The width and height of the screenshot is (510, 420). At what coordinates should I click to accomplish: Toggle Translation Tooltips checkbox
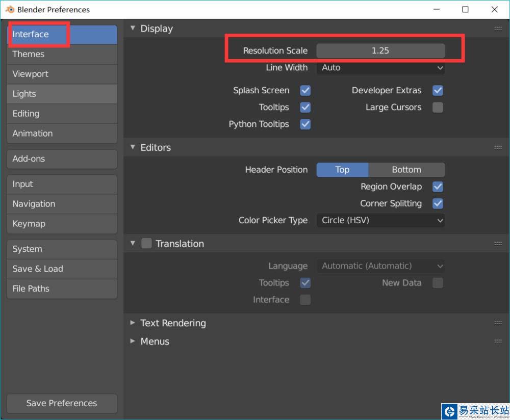pyautogui.click(x=305, y=283)
